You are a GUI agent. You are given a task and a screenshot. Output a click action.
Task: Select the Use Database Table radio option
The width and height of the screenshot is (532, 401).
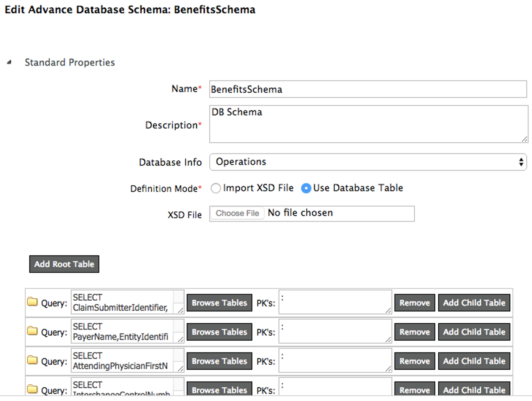[306, 188]
